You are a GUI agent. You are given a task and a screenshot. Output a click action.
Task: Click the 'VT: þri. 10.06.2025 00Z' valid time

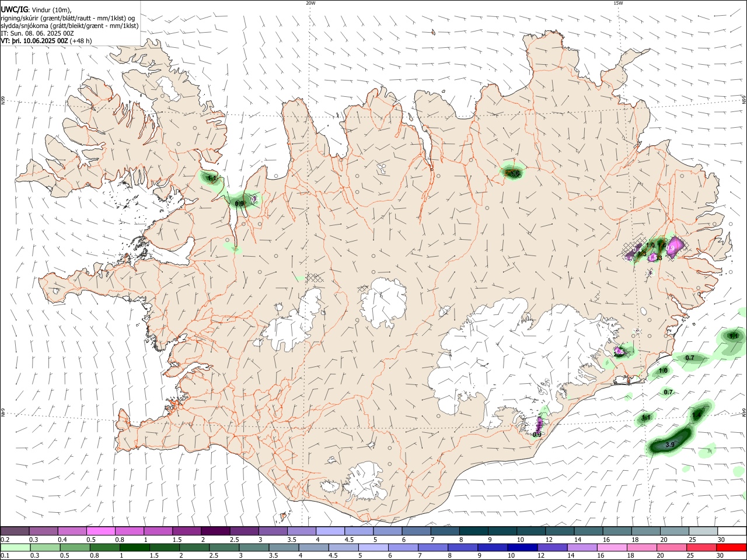tap(35, 41)
